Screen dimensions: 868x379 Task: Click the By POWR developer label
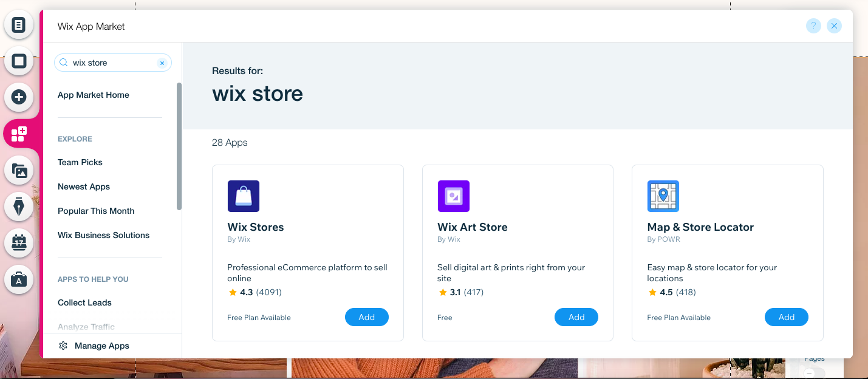664,239
